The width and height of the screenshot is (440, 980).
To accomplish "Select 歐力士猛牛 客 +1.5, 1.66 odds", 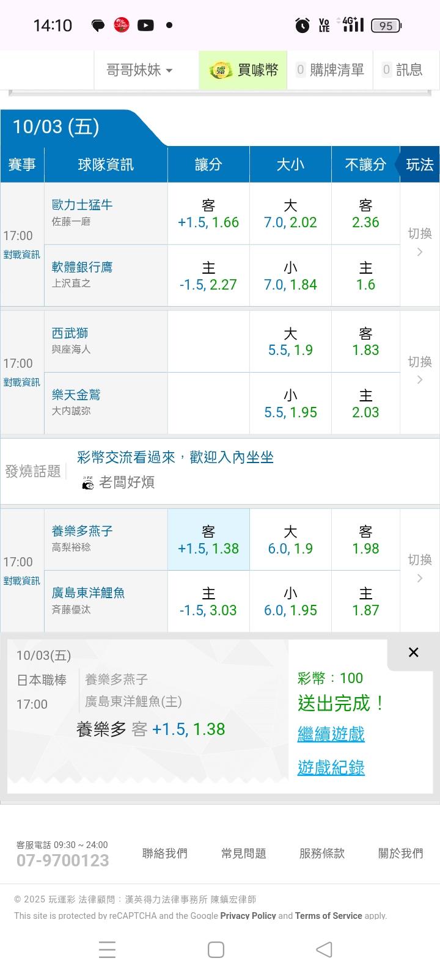I will (208, 214).
